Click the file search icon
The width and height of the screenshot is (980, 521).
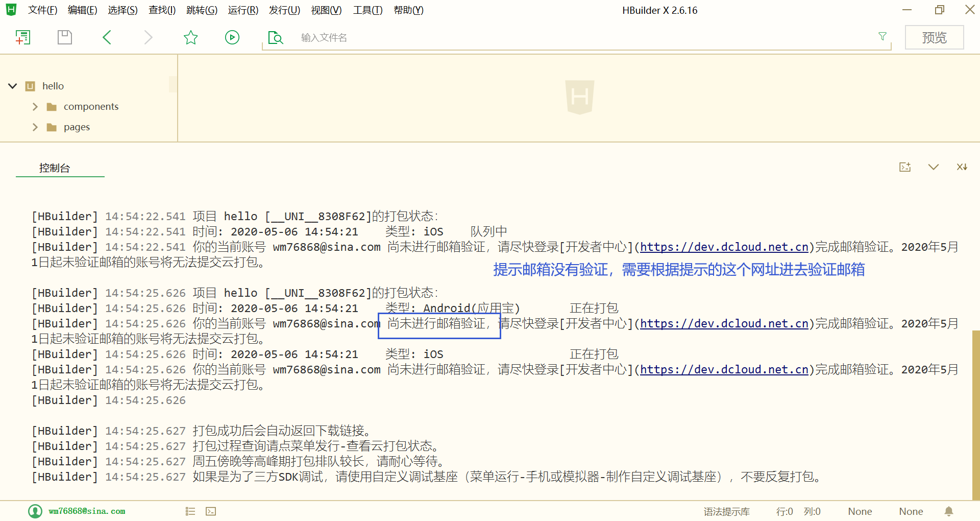pyautogui.click(x=276, y=38)
